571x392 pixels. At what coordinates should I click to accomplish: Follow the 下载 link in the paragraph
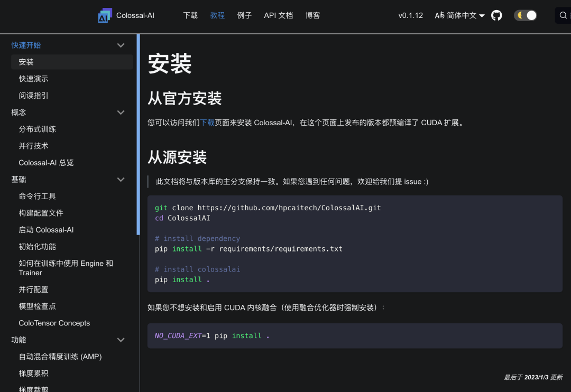(x=207, y=123)
